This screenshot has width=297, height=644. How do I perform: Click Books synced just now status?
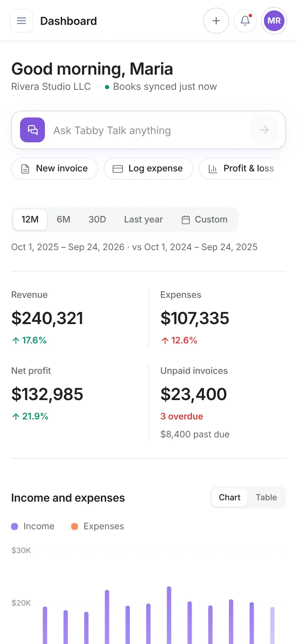[161, 86]
